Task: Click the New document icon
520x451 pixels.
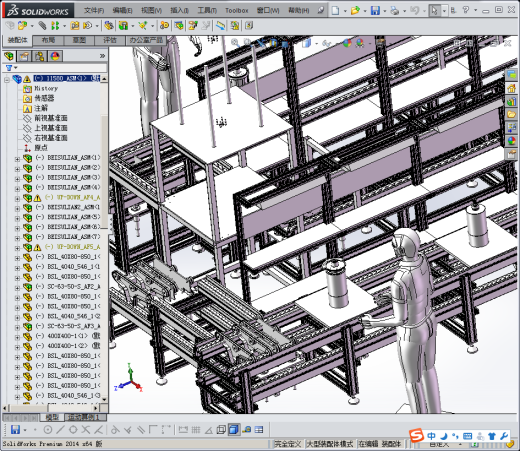Action: pyautogui.click(x=335, y=11)
